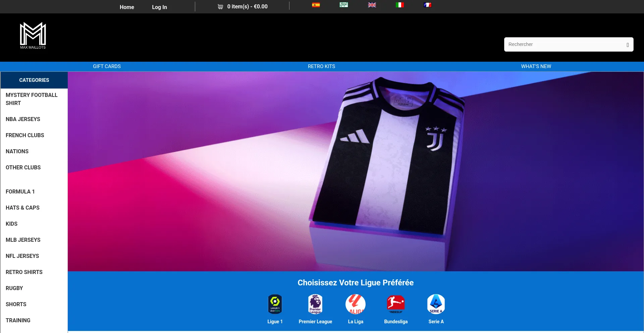Browse the Retro Shirts category
This screenshot has width=644, height=333.
pyautogui.click(x=24, y=272)
